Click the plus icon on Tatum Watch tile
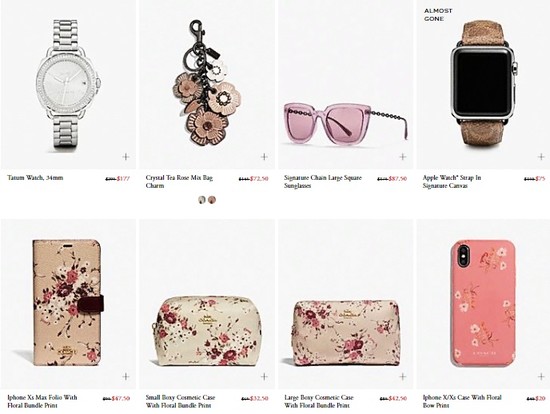This screenshot has height=414, width=550. [126, 156]
